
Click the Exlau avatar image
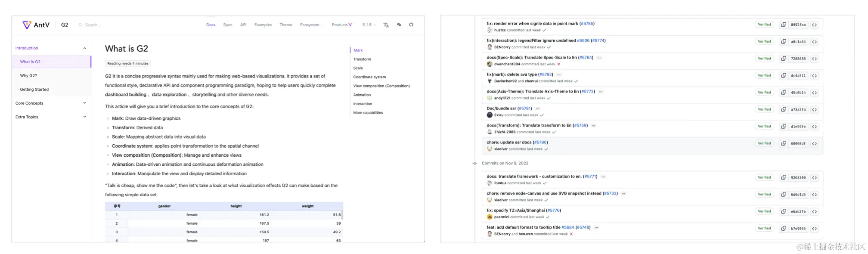(x=490, y=115)
